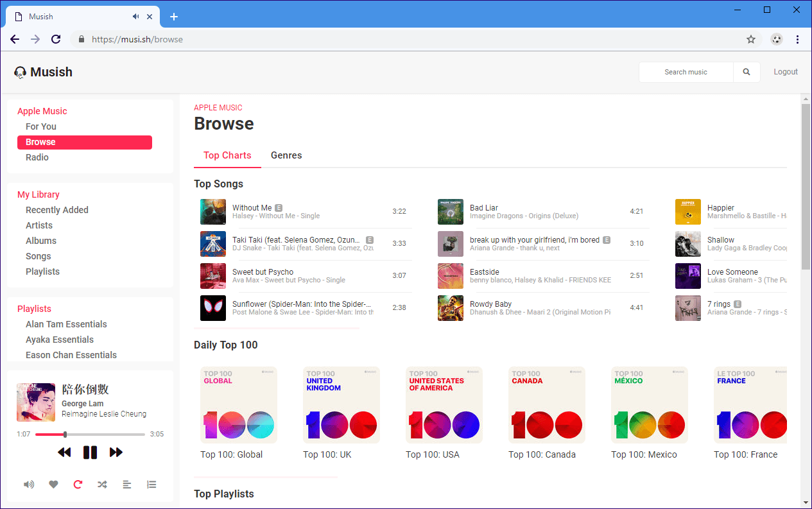Screen dimensions: 812x509
Task: Play the Love Someone song row
Action: (731, 276)
